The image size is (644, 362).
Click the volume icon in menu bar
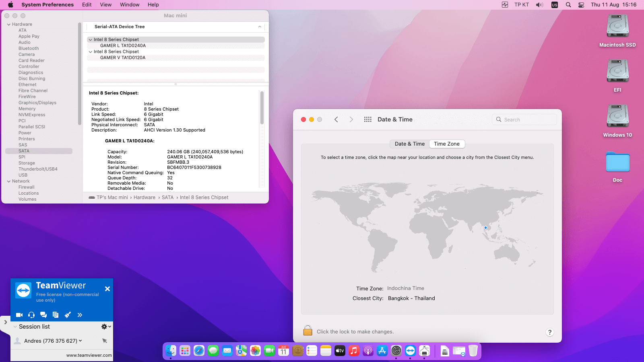tap(539, 5)
